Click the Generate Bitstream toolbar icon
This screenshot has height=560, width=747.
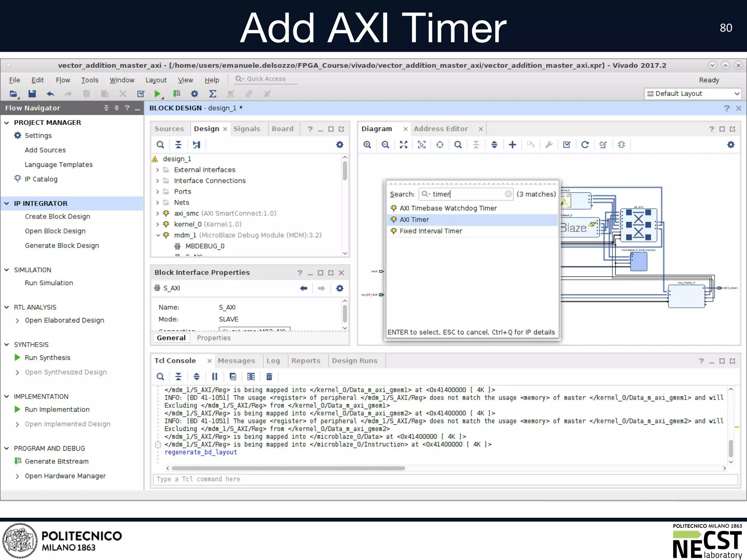[x=177, y=94]
